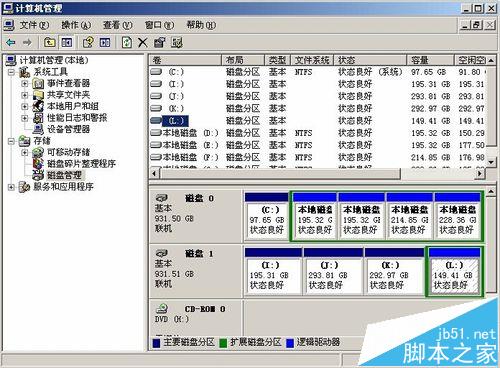
Task: Click the CD-ROM 0 drive icon
Action: point(162,308)
